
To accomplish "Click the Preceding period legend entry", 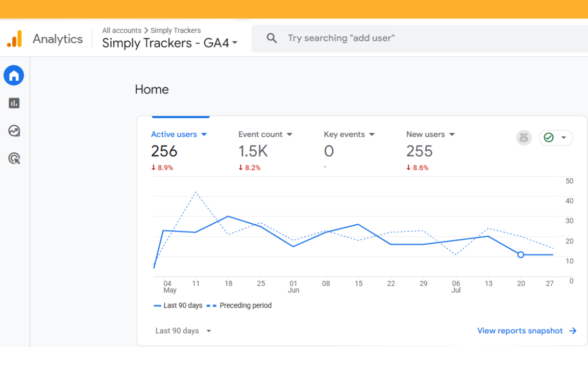I will point(239,305).
